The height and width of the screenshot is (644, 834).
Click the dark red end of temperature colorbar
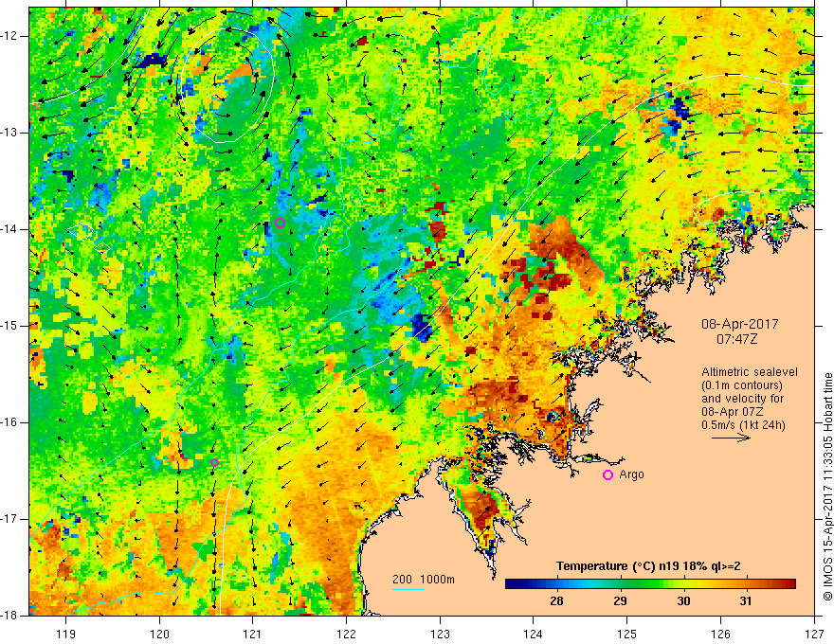coord(789,584)
